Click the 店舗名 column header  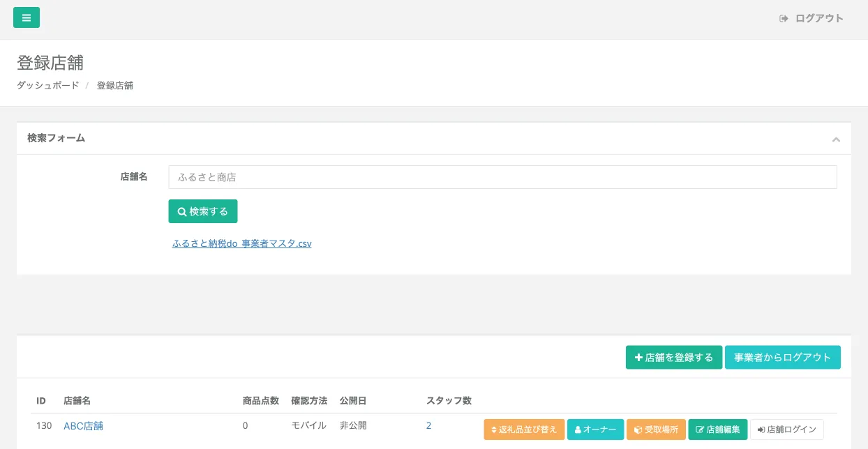pyautogui.click(x=77, y=400)
